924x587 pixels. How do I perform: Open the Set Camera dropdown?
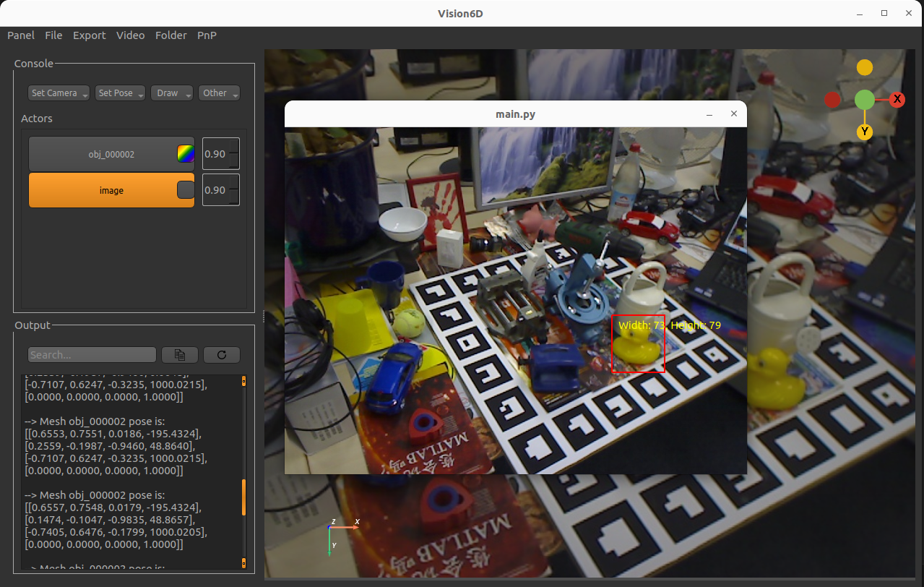(58, 93)
